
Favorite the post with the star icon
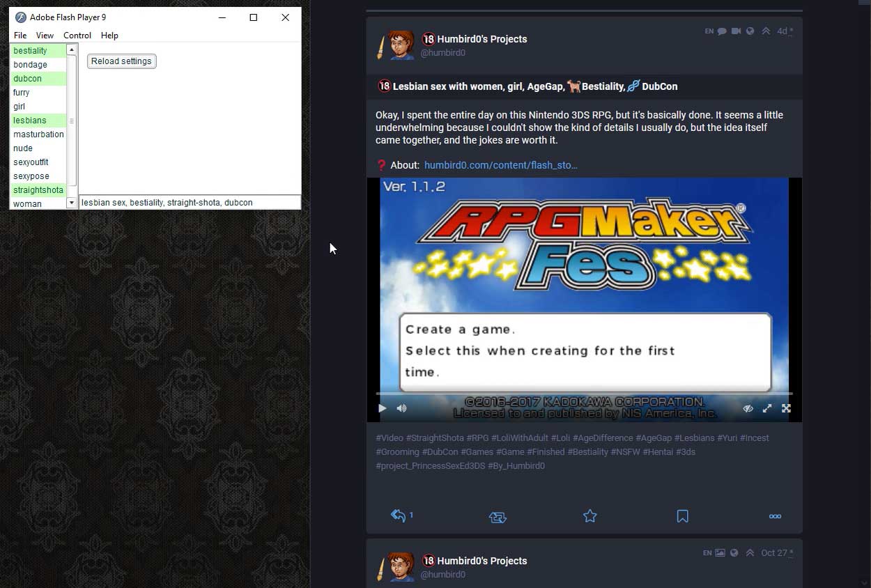(x=590, y=516)
